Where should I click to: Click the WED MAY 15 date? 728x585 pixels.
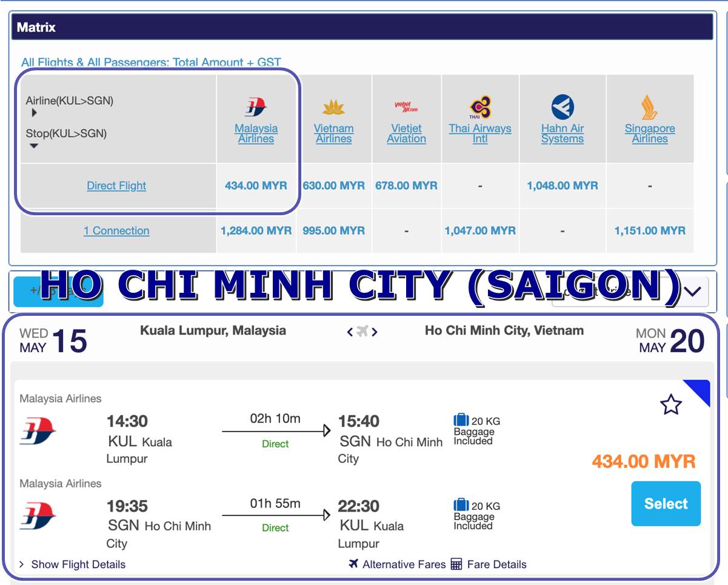pyautogui.click(x=53, y=341)
